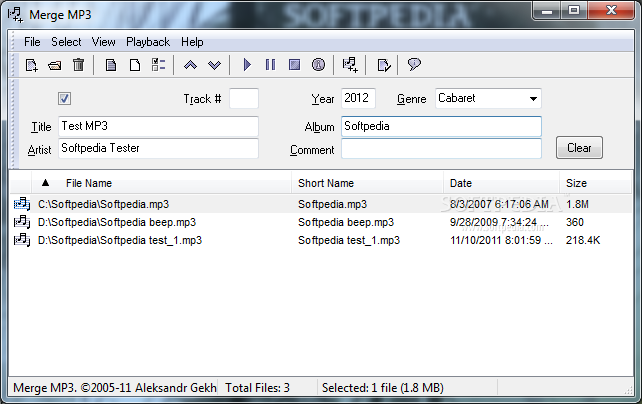Click the Merge MP3 title bar app icon
This screenshot has width=642, height=404.
[16, 14]
